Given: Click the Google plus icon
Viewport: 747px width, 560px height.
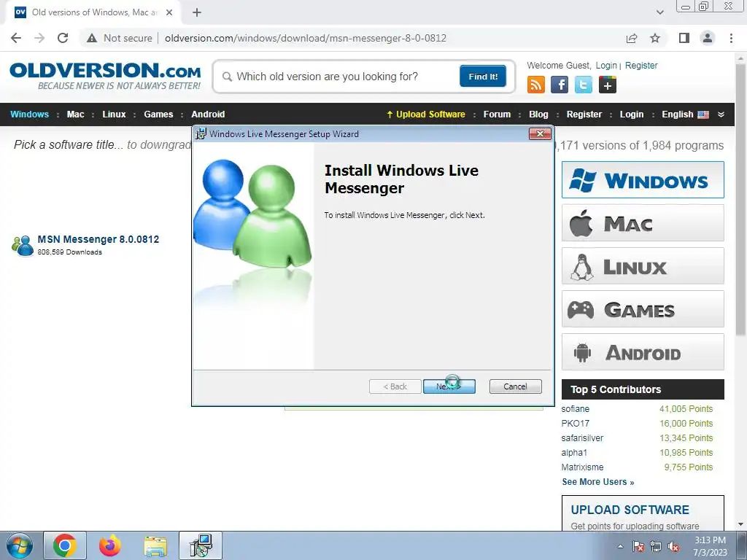Looking at the screenshot, I should 608,85.
